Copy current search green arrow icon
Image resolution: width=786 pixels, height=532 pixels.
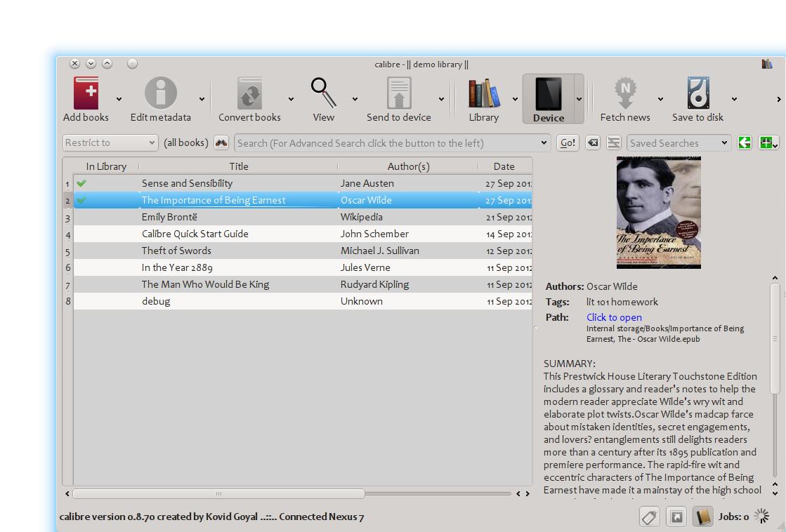click(x=745, y=142)
